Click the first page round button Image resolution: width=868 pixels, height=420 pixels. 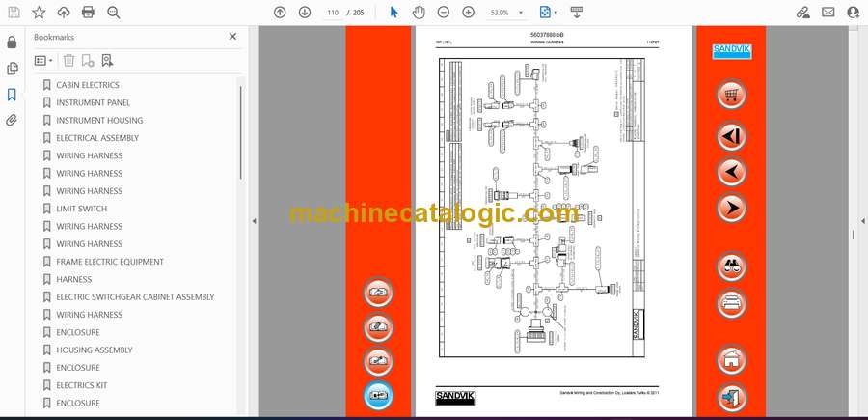tap(731, 136)
